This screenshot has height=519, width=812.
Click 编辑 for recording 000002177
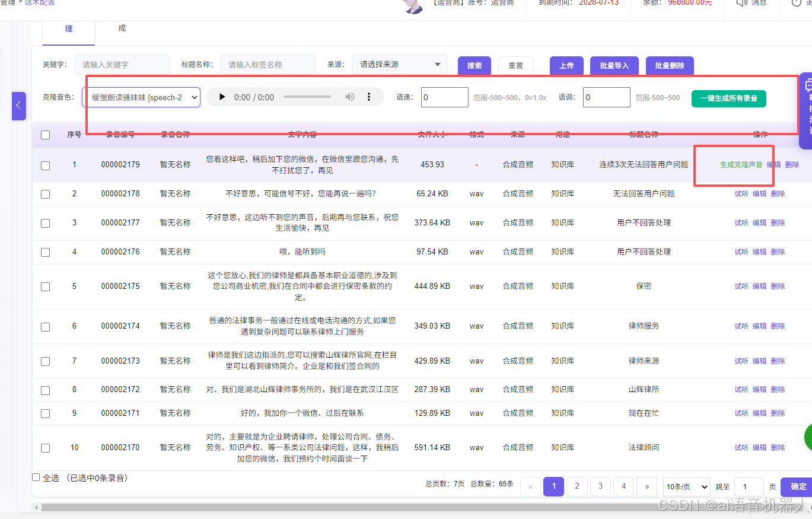click(759, 223)
